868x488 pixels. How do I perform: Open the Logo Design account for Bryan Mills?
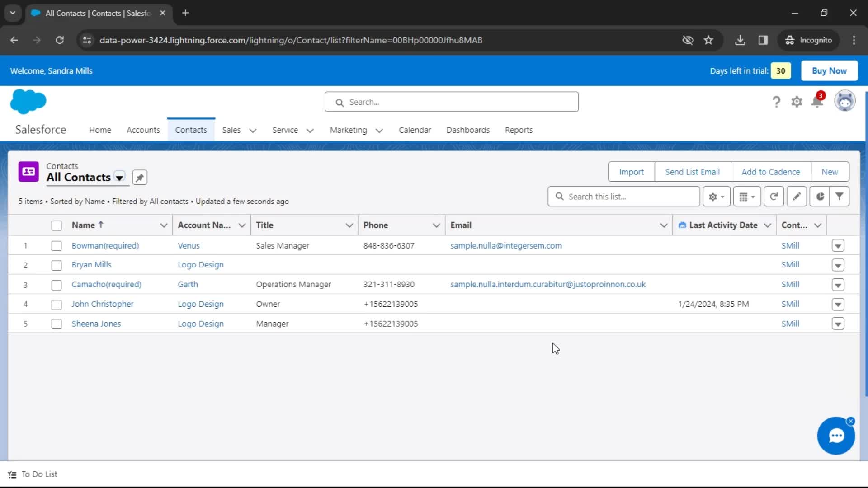click(x=200, y=265)
